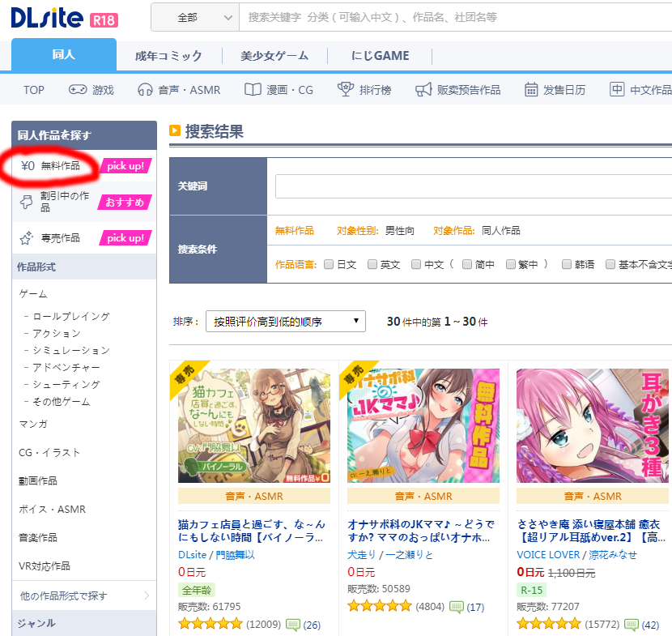The height and width of the screenshot is (636, 672).
Task: Click the trophy icon for 排行榜
Action: 346,89
